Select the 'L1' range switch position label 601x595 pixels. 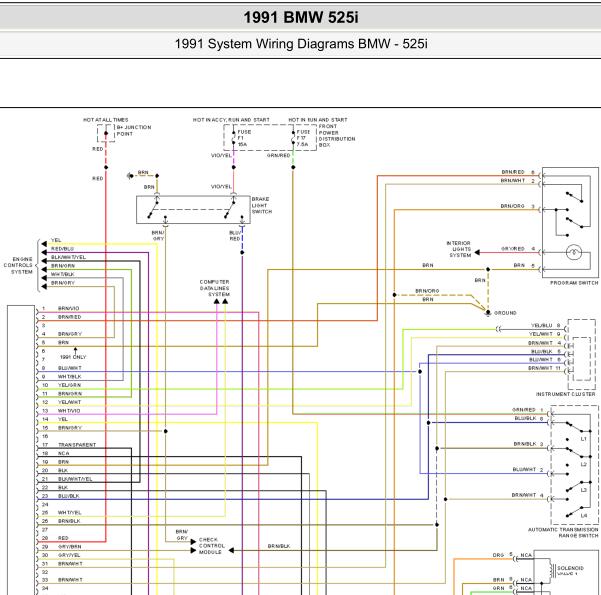pos(584,439)
